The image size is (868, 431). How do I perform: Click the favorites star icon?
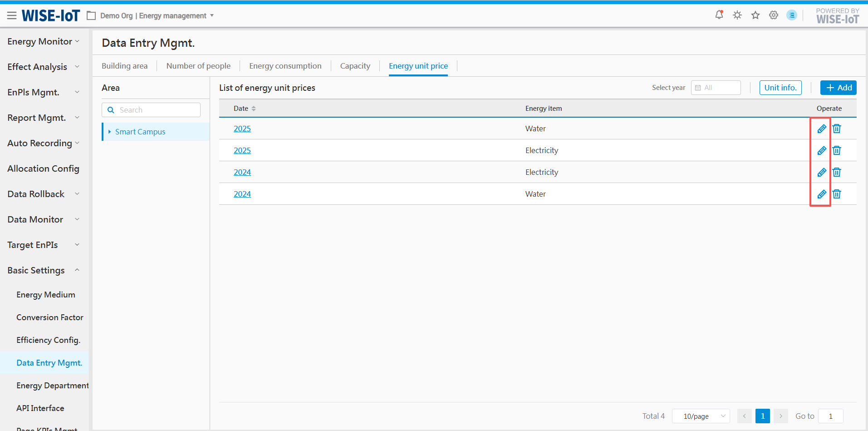[x=755, y=15]
